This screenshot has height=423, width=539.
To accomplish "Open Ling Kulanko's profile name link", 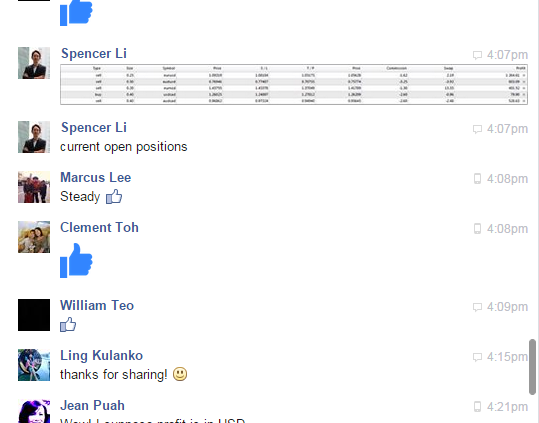I will click(101, 355).
